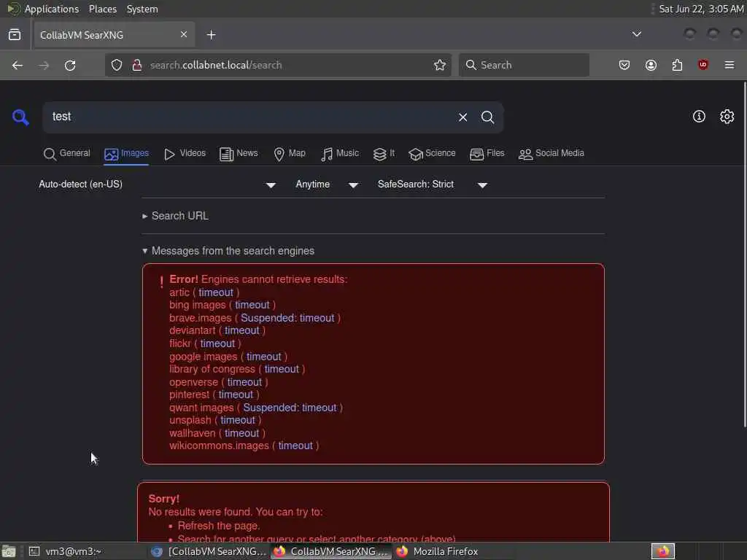Open the System menu
This screenshot has width=747, height=560.
[x=142, y=9]
